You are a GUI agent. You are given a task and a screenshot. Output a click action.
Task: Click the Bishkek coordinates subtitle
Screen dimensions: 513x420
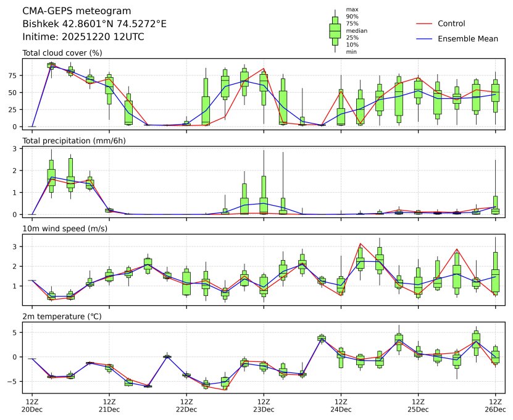[x=94, y=24]
